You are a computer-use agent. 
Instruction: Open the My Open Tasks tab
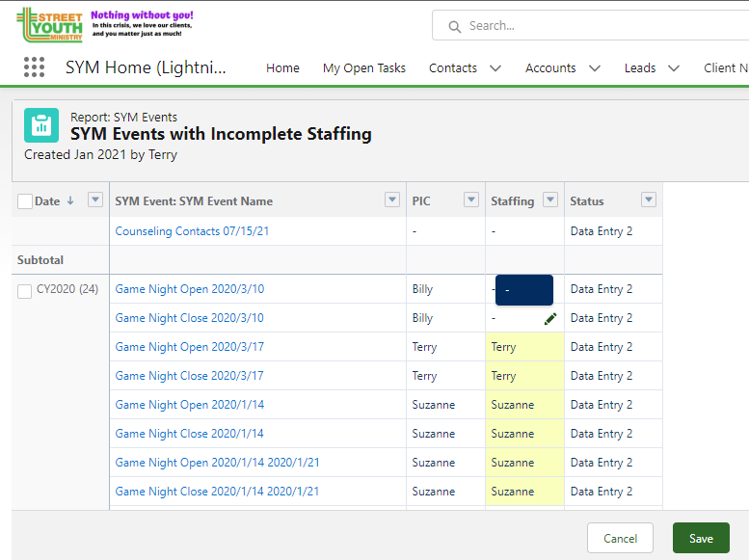coord(363,68)
